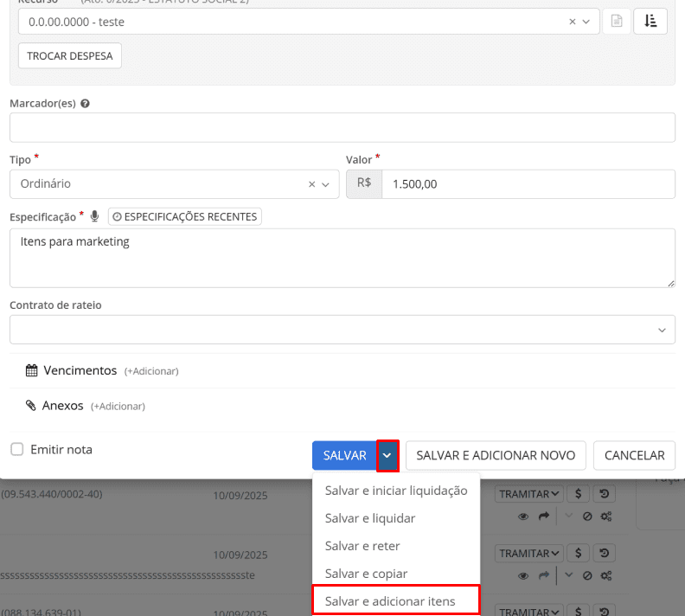
Task: Open the Recurso dropdown list
Action: (586, 22)
